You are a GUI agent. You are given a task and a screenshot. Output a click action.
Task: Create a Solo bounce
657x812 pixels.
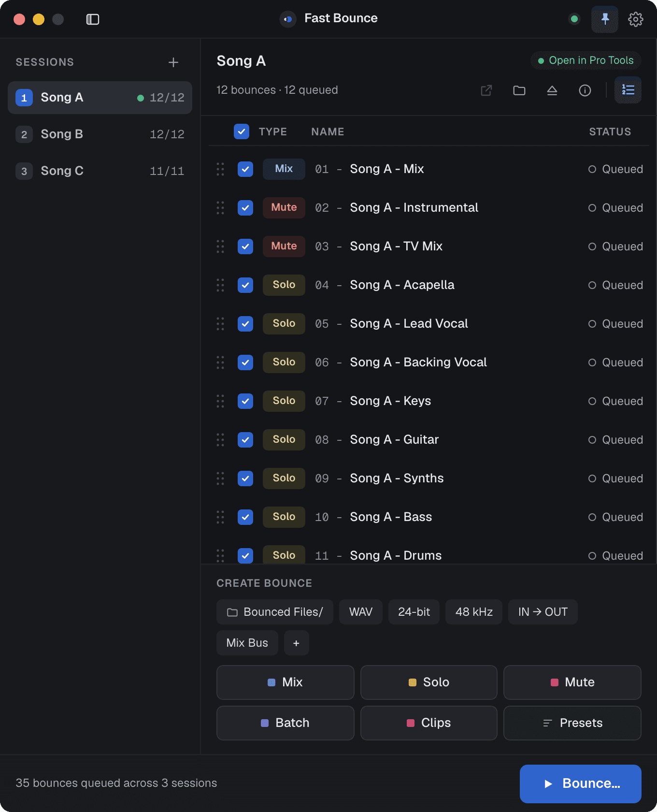[429, 682]
